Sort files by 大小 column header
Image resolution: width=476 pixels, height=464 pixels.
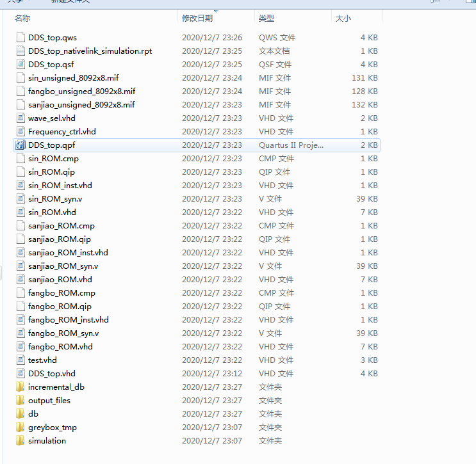pyautogui.click(x=343, y=18)
